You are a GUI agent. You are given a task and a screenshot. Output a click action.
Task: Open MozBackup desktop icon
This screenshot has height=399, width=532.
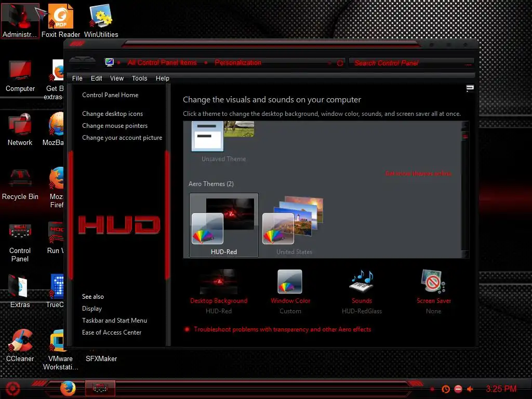click(x=54, y=129)
